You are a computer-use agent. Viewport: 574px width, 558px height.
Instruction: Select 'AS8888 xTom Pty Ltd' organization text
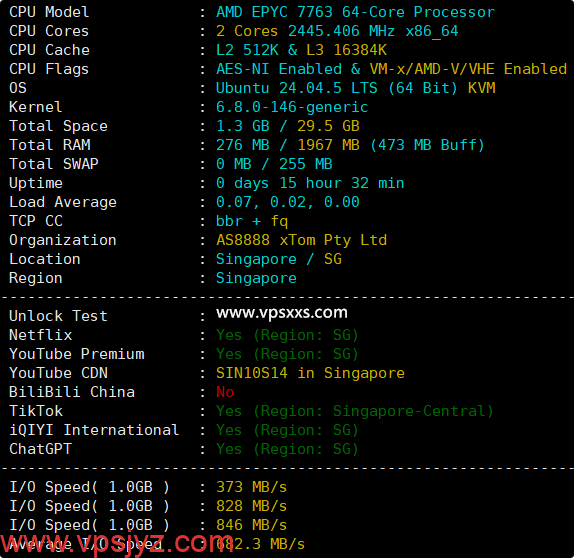(x=301, y=240)
